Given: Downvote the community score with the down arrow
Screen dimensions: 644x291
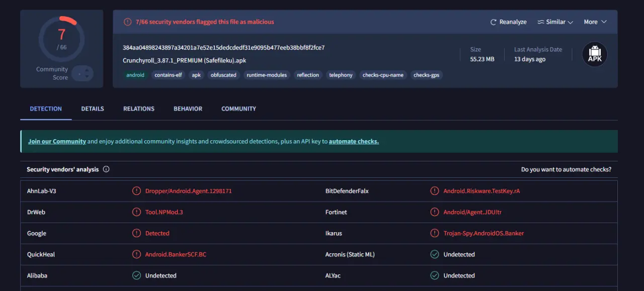Looking at the screenshot, I should coord(87,77).
